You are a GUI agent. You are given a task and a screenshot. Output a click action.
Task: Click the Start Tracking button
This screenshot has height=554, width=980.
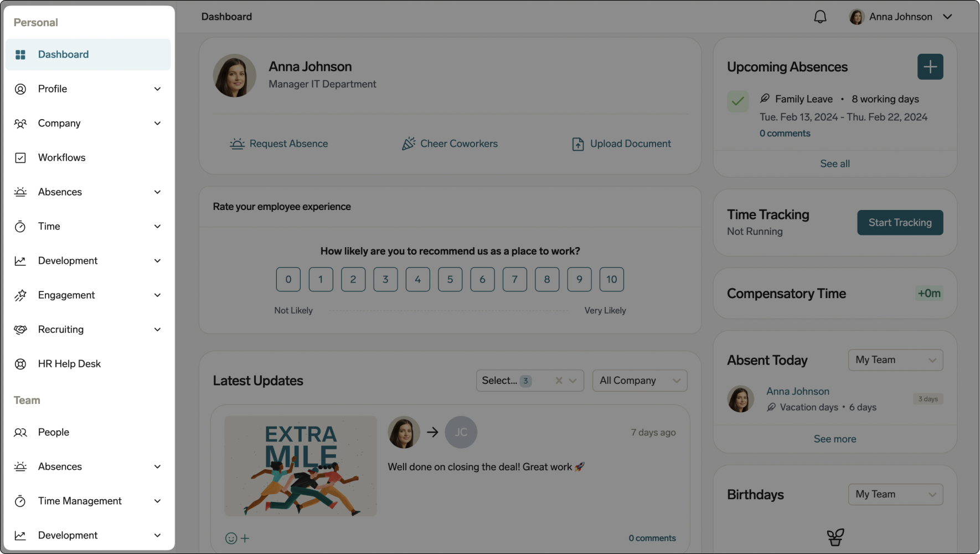click(900, 223)
